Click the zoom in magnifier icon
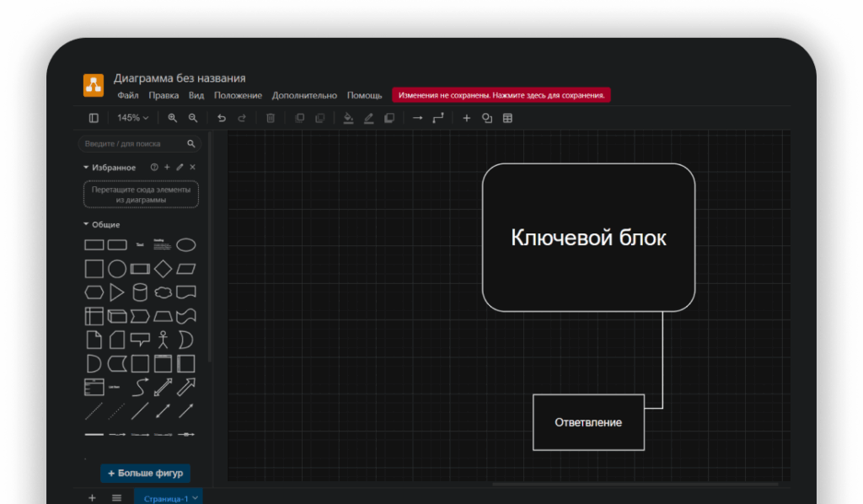Image resolution: width=863 pixels, height=504 pixels. (173, 118)
